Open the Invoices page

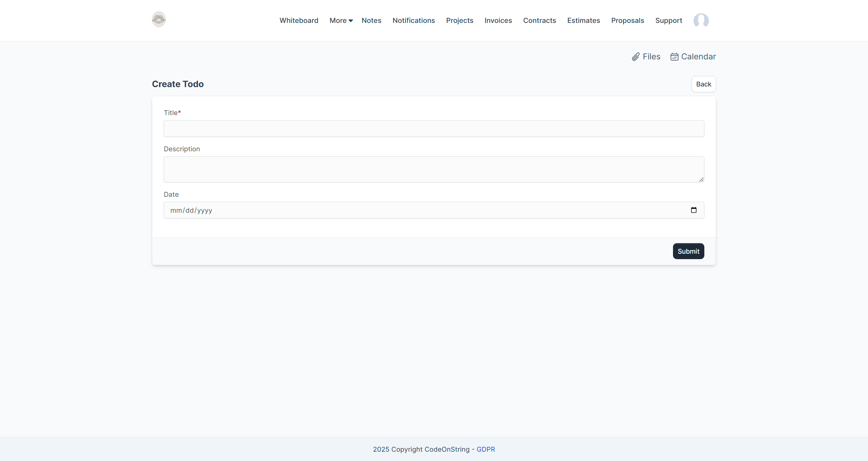pyautogui.click(x=498, y=20)
